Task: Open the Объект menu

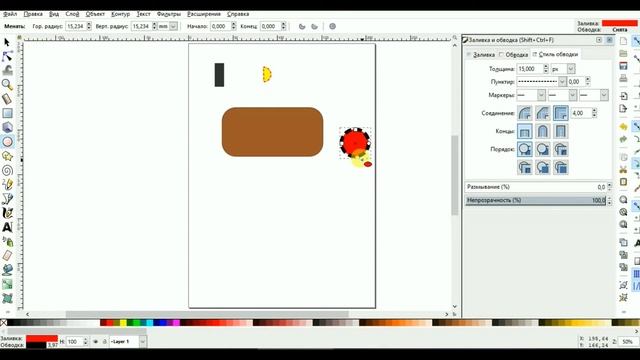Action: [95, 14]
